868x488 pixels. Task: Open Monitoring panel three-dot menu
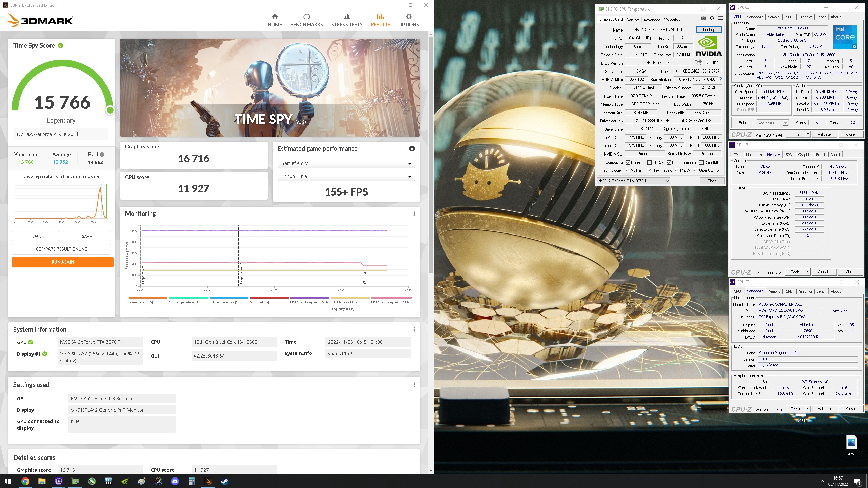pyautogui.click(x=414, y=214)
